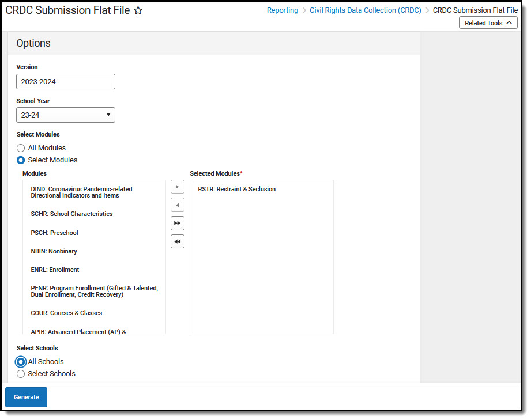
Task: Select PENR: Program Enrollment module
Action: point(94,292)
